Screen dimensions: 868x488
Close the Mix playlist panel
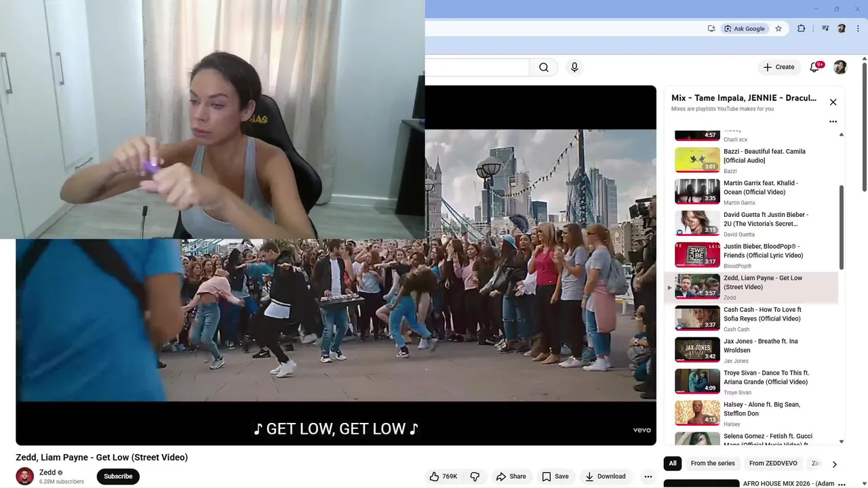pos(833,102)
